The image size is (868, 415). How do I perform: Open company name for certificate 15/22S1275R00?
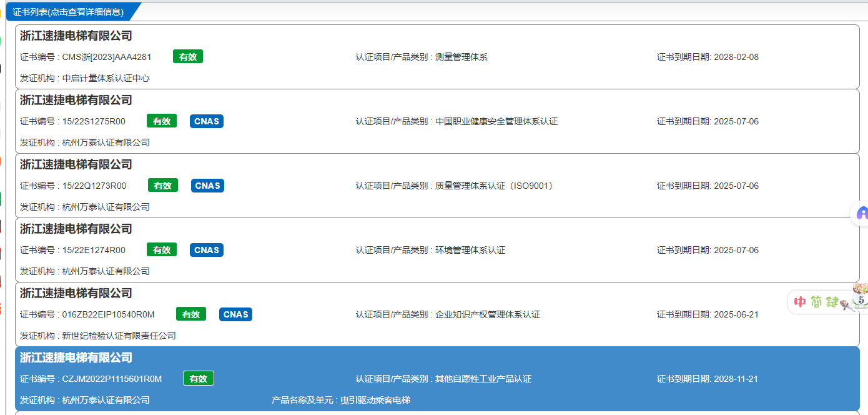pos(76,100)
